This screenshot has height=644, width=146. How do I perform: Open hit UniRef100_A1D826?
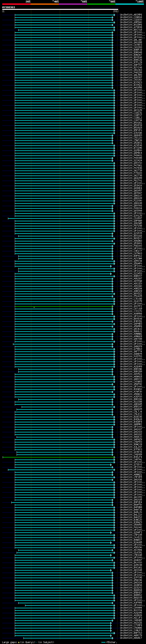tap(131, 615)
